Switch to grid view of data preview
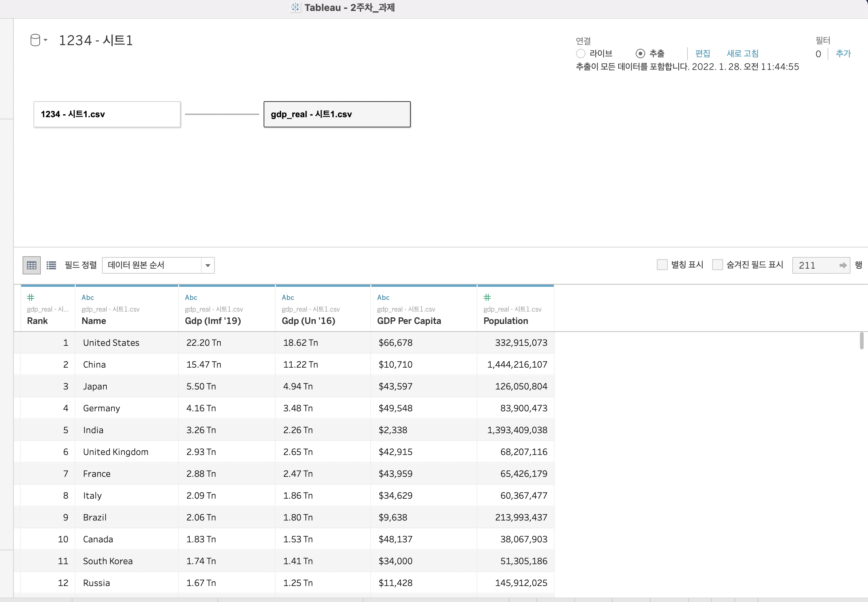Viewport: 868px width, 602px height. tap(32, 265)
